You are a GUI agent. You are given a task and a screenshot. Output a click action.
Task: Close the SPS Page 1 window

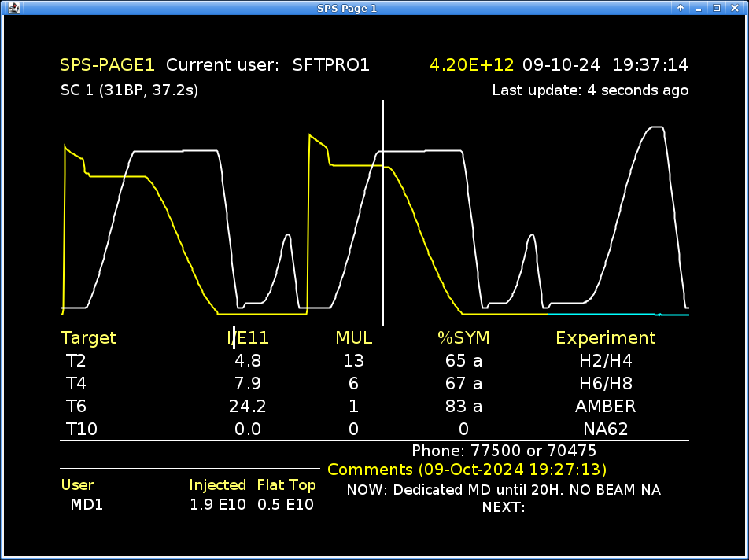[x=735, y=8]
